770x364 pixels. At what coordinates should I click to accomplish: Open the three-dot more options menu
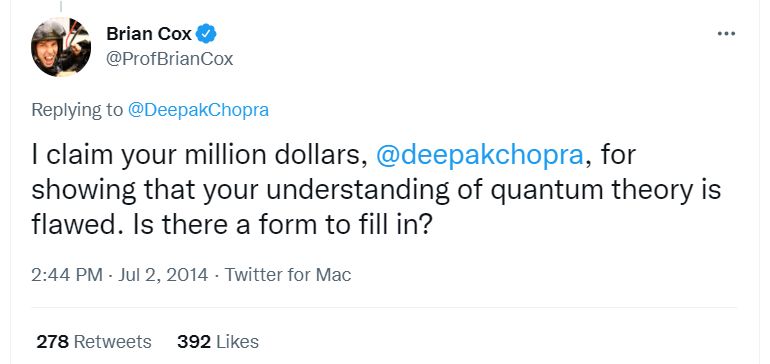click(726, 34)
